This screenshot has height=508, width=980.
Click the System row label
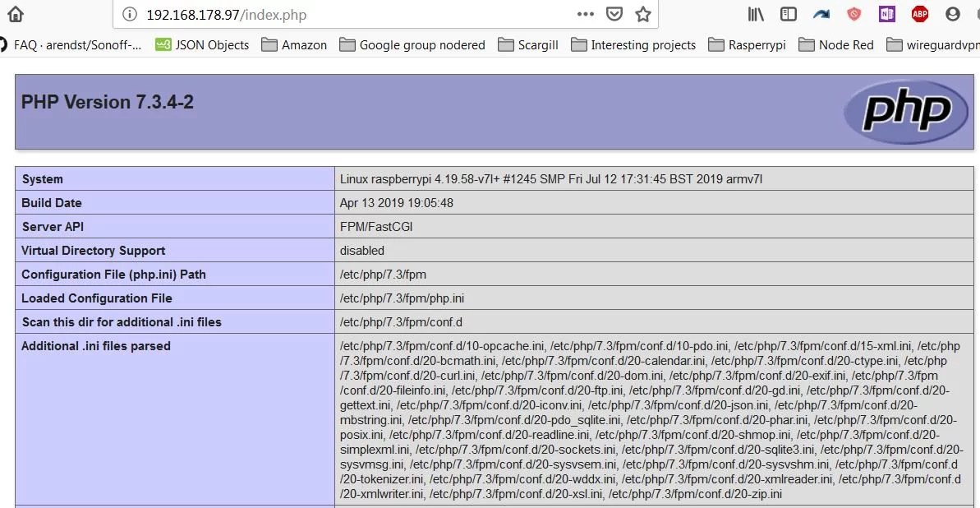coord(43,179)
